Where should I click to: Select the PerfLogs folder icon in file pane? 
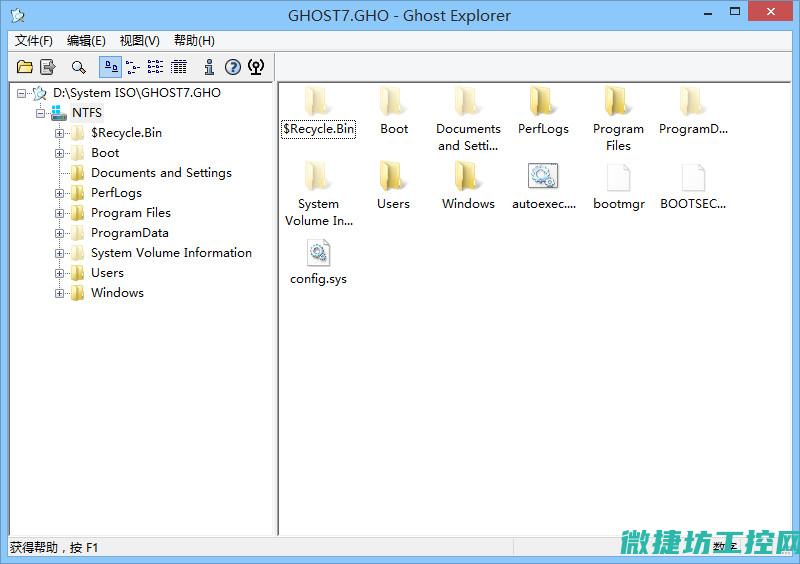(543, 102)
